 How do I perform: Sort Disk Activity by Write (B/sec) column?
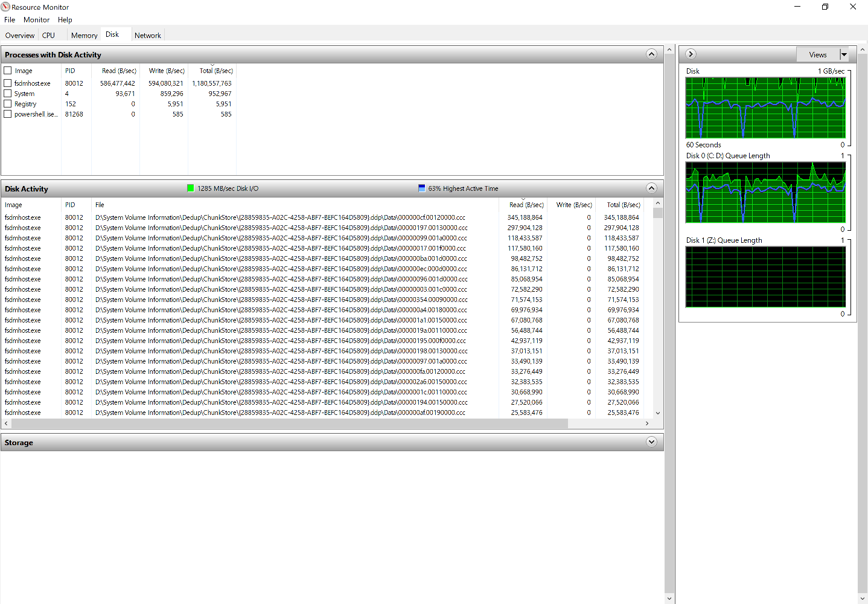click(x=571, y=205)
